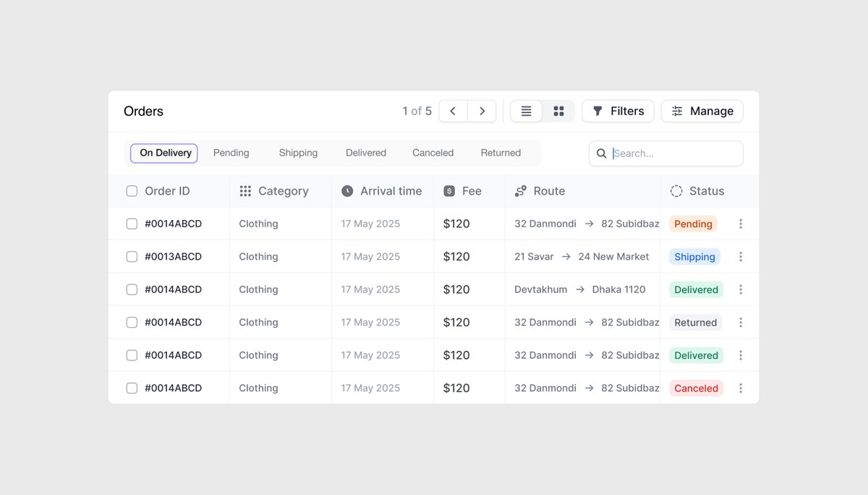Select the list view icon
The height and width of the screenshot is (495, 868).
tap(526, 111)
